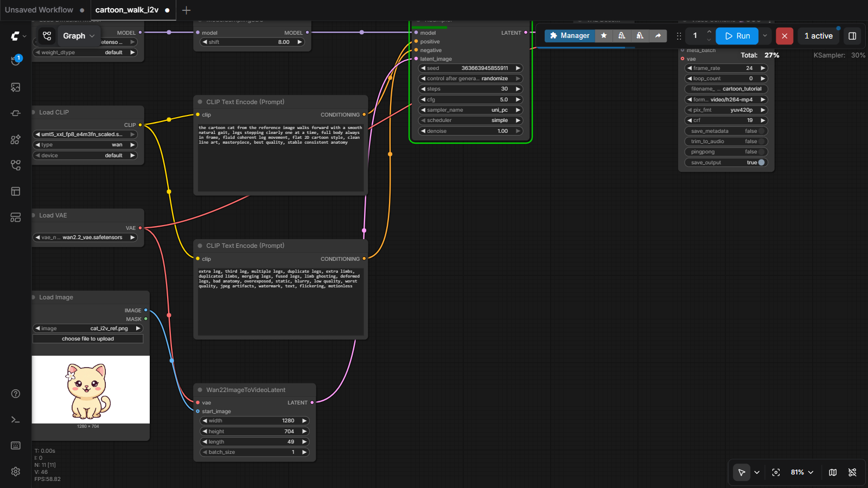The image size is (868, 488).
Task: Click the shift 8.00 value field
Action: click(252, 42)
